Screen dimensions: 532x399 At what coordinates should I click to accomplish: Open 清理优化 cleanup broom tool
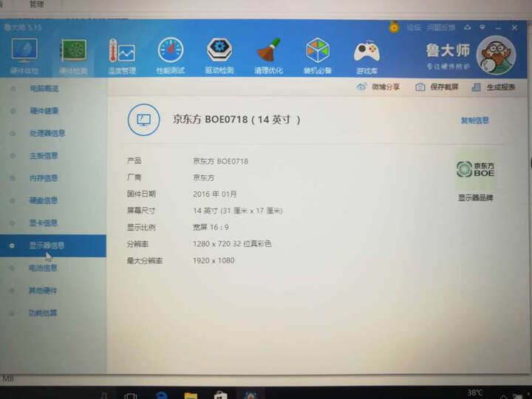(x=268, y=56)
